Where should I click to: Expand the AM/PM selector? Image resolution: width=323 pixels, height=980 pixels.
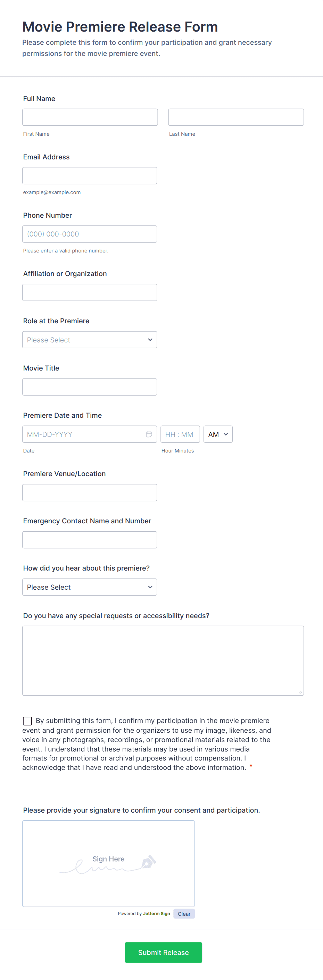tap(218, 434)
